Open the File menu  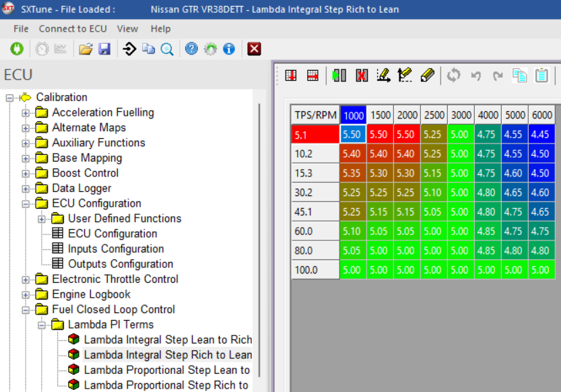tap(21, 28)
